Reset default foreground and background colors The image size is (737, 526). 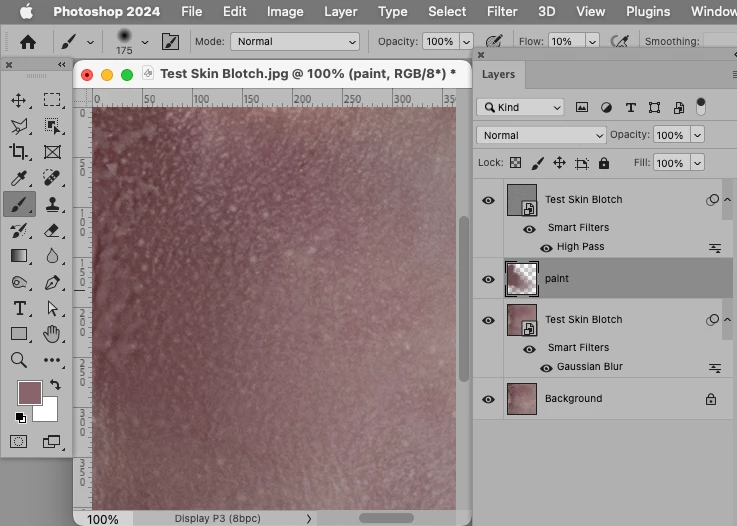[x=21, y=417]
